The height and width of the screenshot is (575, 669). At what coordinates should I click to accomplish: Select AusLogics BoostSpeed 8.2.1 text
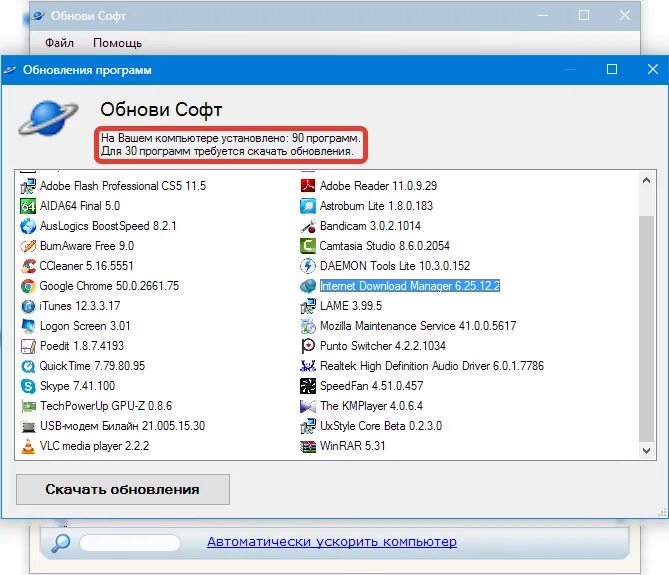108,226
